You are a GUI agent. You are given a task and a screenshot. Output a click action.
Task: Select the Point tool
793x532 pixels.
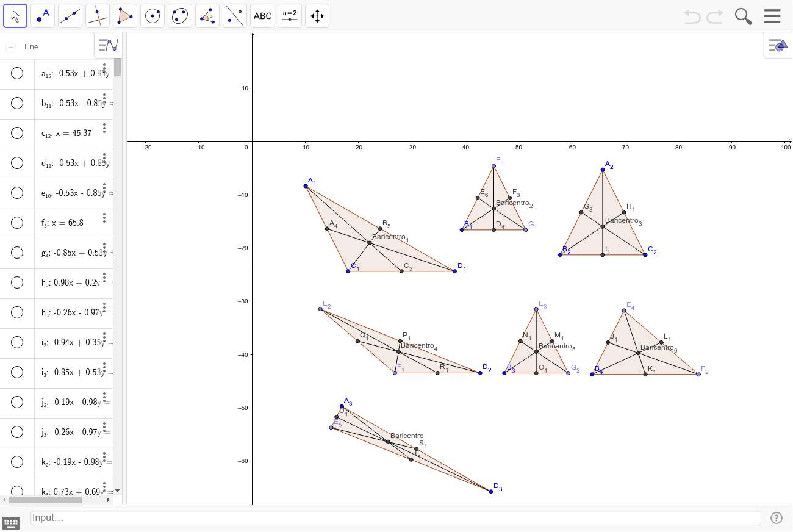[x=43, y=16]
